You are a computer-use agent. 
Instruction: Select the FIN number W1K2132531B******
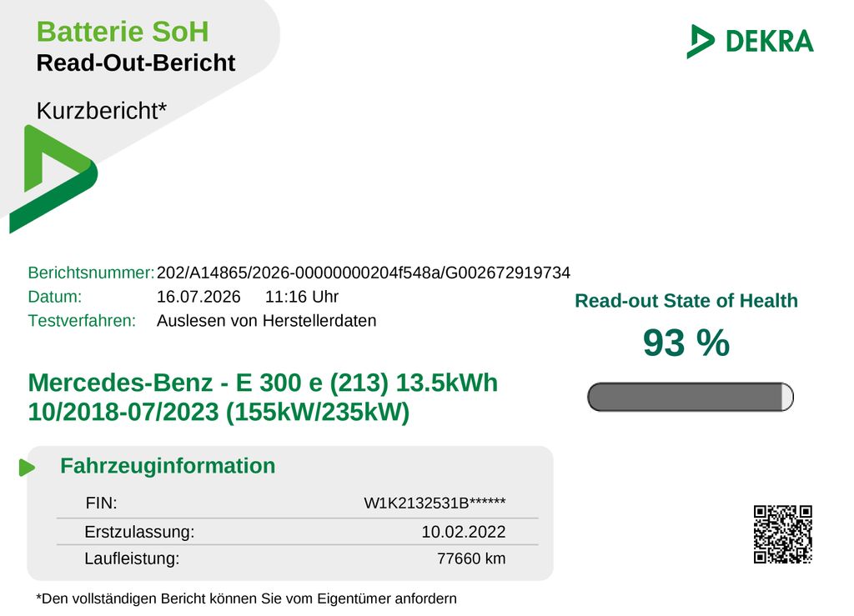pyautogui.click(x=435, y=503)
